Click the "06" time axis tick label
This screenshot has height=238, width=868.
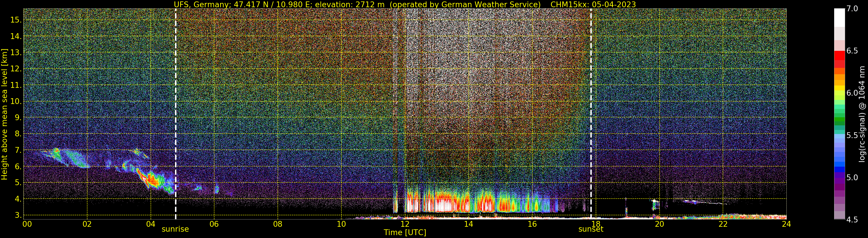point(214,224)
